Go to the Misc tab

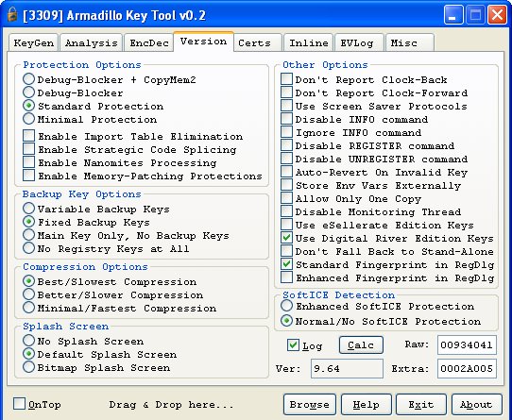coord(410,42)
